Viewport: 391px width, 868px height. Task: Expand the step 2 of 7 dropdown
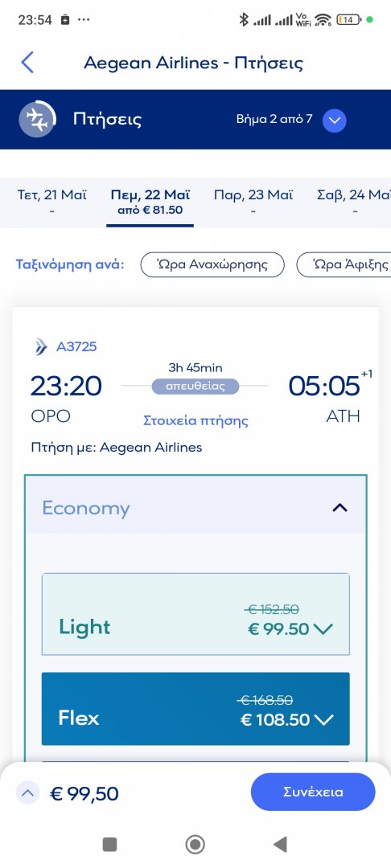pyautogui.click(x=335, y=120)
